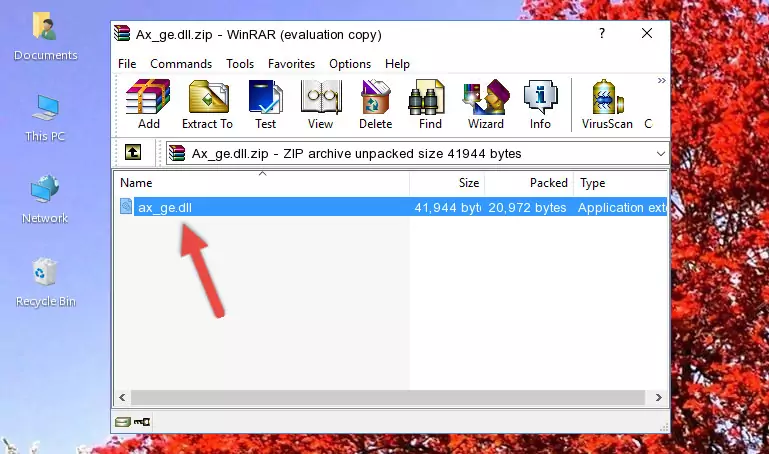Click the password key status icon
This screenshot has width=769, height=454.
142,422
